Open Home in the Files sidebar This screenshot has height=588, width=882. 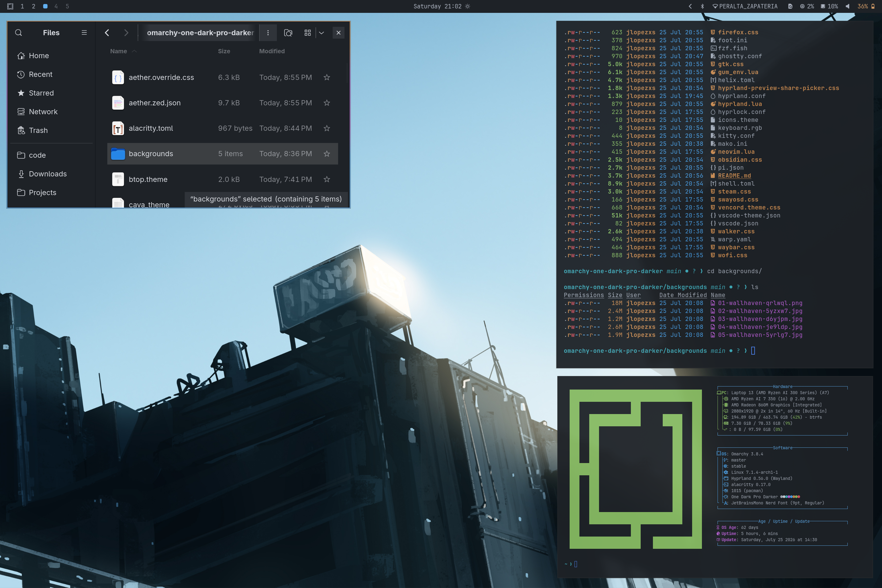(x=51, y=55)
